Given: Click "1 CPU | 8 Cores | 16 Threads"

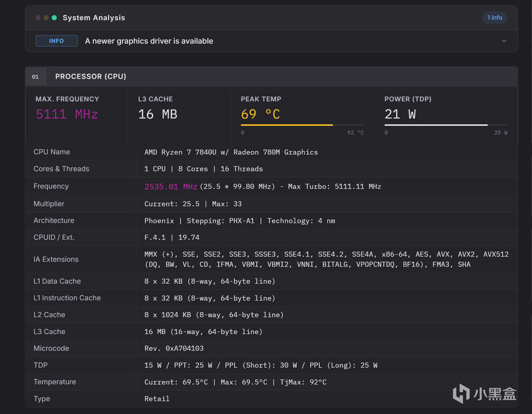Looking at the screenshot, I should (x=203, y=169).
